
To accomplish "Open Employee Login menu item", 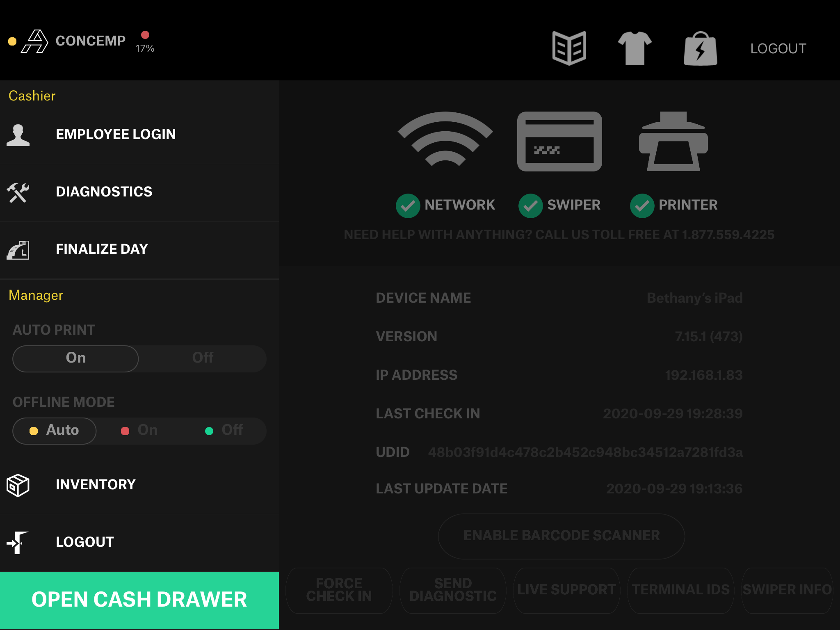I will coord(116,135).
